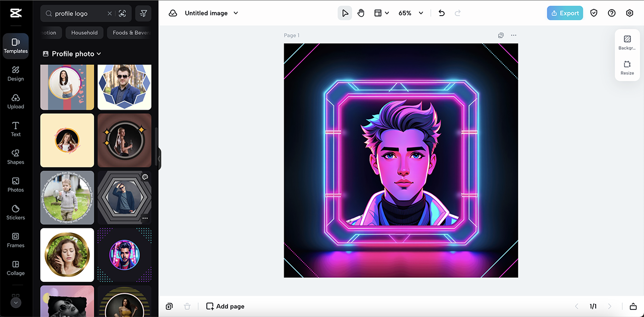The height and width of the screenshot is (317, 644).
Task: Click the cloud save status icon
Action: tap(173, 13)
